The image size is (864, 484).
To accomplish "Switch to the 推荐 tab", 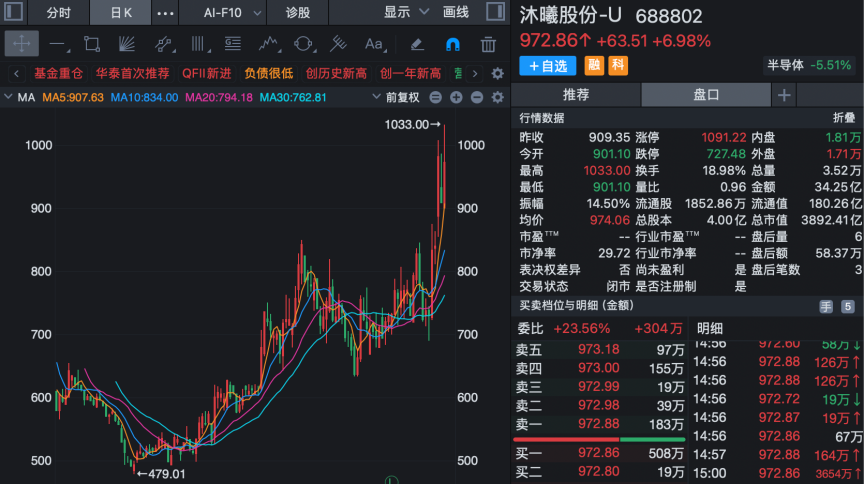I will (576, 95).
